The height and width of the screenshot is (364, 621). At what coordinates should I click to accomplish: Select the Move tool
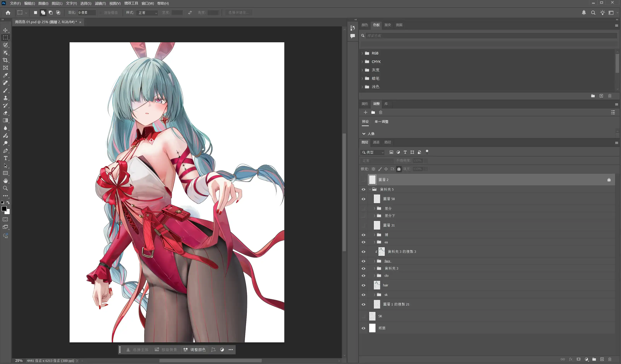tap(5, 30)
